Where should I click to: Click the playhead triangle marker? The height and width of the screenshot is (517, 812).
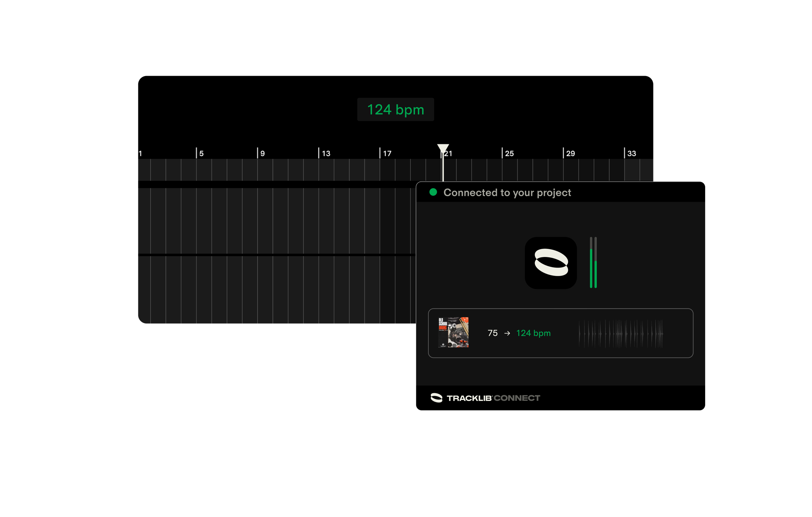[443, 148]
